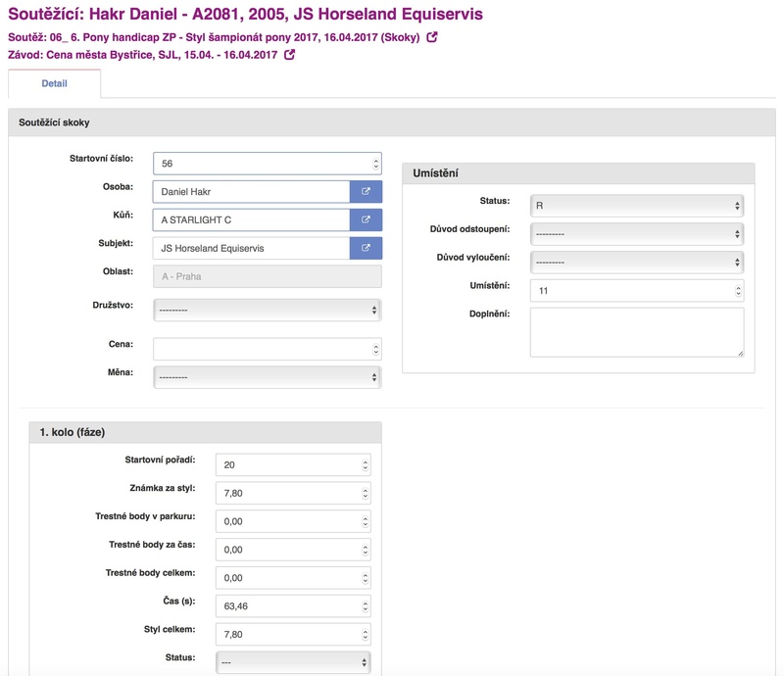The image size is (784, 676).
Task: Open the Osoba Daniel Hakr link button
Action: tap(366, 192)
